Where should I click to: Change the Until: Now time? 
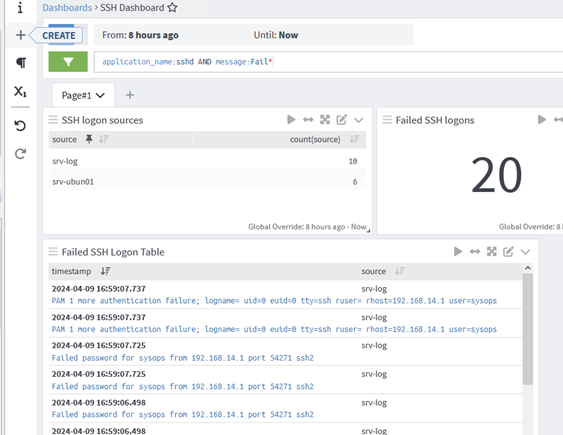[x=276, y=35]
